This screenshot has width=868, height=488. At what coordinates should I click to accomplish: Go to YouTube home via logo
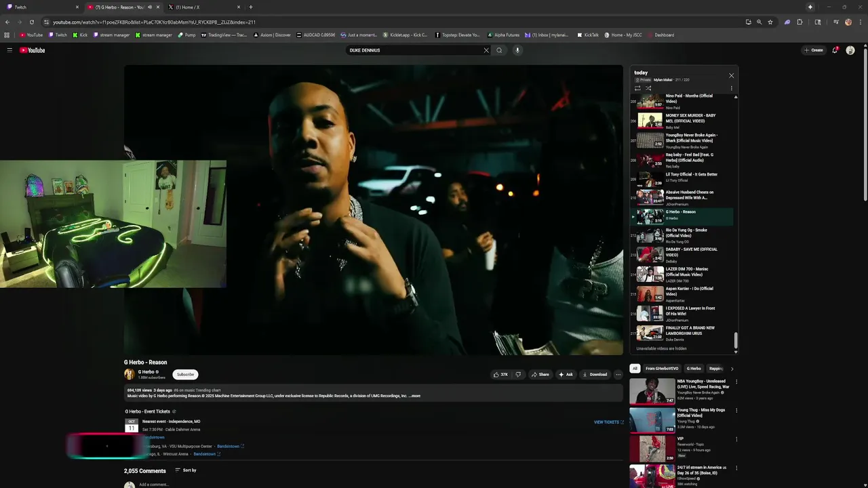(x=32, y=50)
